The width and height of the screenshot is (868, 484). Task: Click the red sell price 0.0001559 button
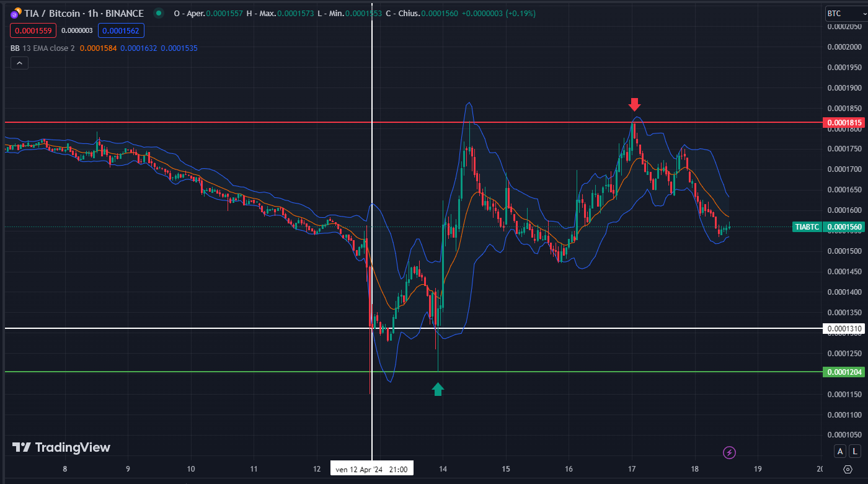(33, 30)
